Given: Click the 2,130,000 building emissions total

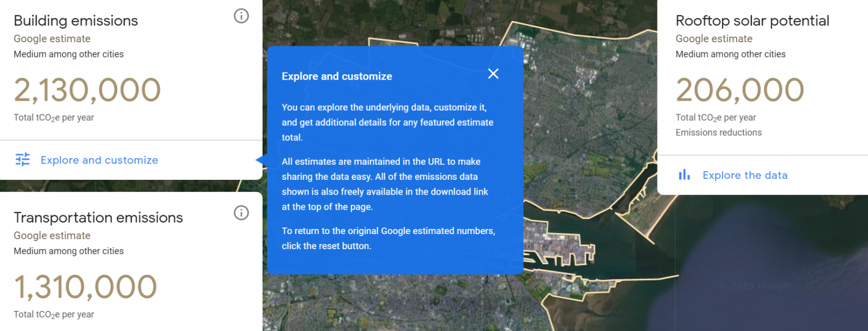Looking at the screenshot, I should tap(87, 90).
